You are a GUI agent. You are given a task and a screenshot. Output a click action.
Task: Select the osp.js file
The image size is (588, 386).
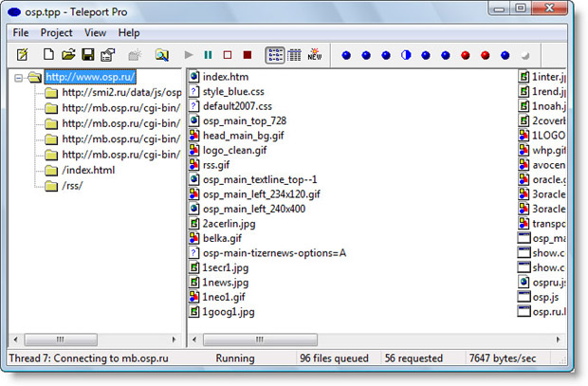pos(545,297)
